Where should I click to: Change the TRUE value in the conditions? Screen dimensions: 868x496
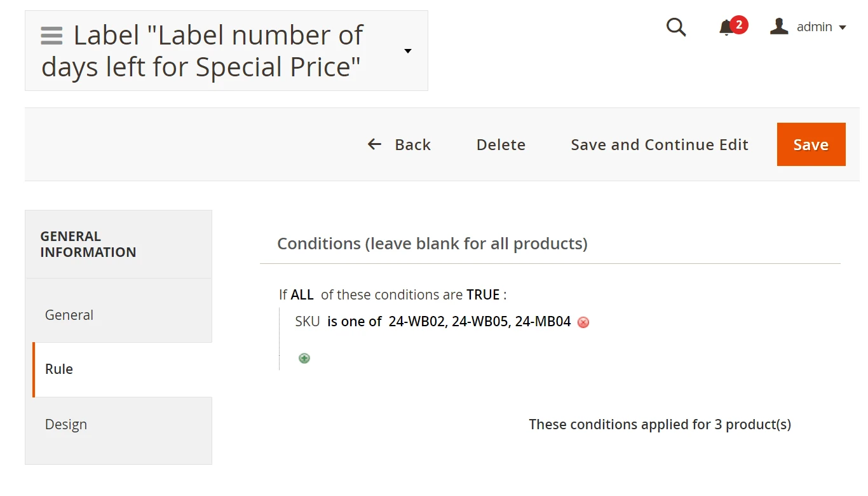[x=483, y=295]
